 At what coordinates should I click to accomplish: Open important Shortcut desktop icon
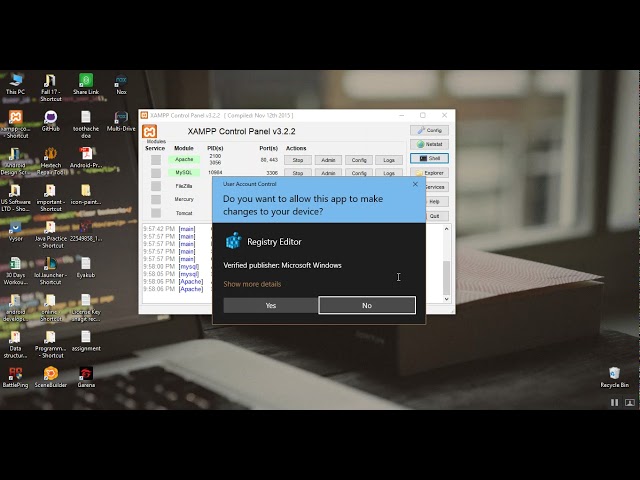(x=51, y=197)
